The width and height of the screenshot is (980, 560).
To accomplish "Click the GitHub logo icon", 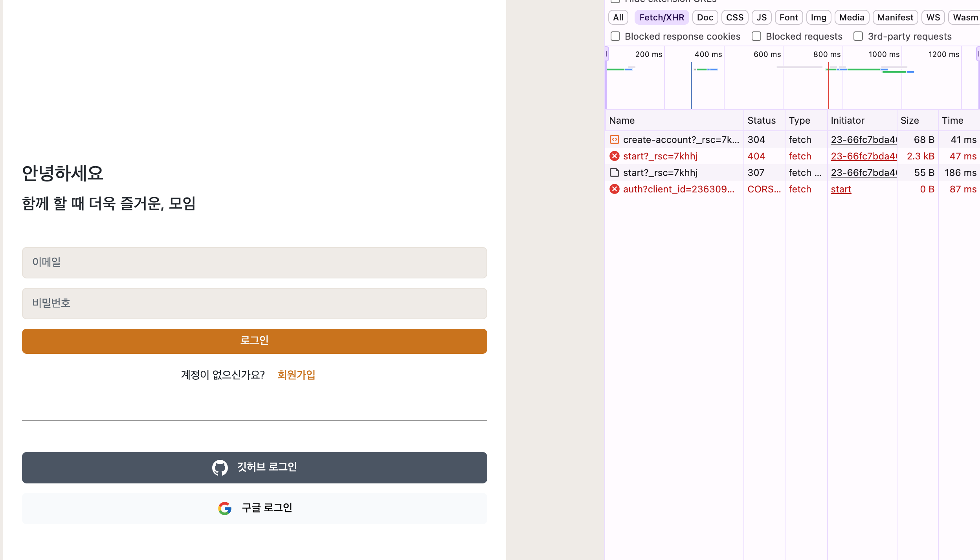I will 220,467.
